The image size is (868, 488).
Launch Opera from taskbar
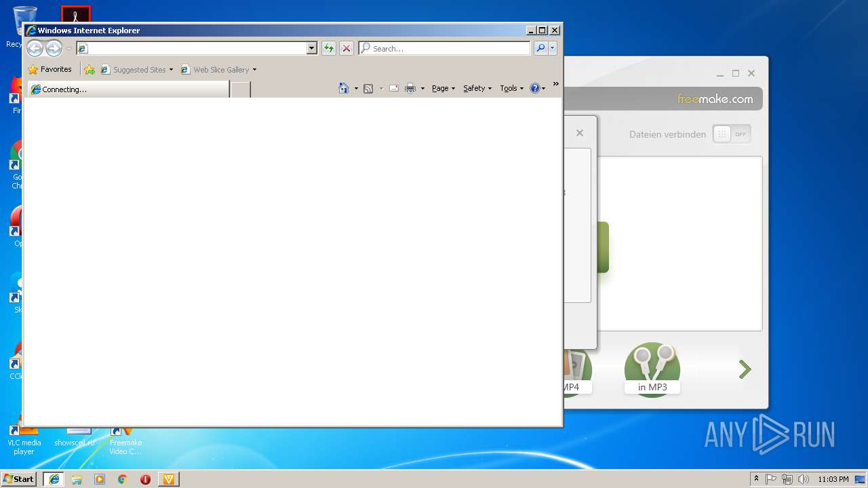(x=145, y=479)
